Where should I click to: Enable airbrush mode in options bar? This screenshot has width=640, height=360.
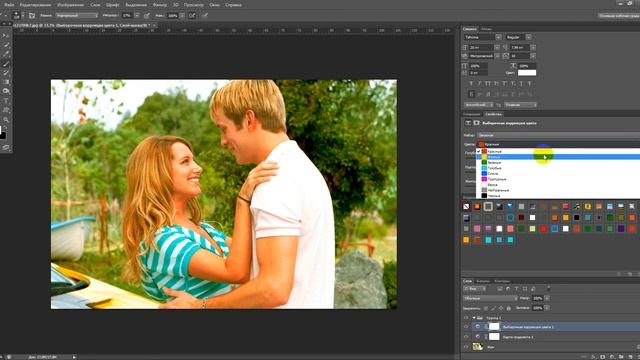[192, 16]
